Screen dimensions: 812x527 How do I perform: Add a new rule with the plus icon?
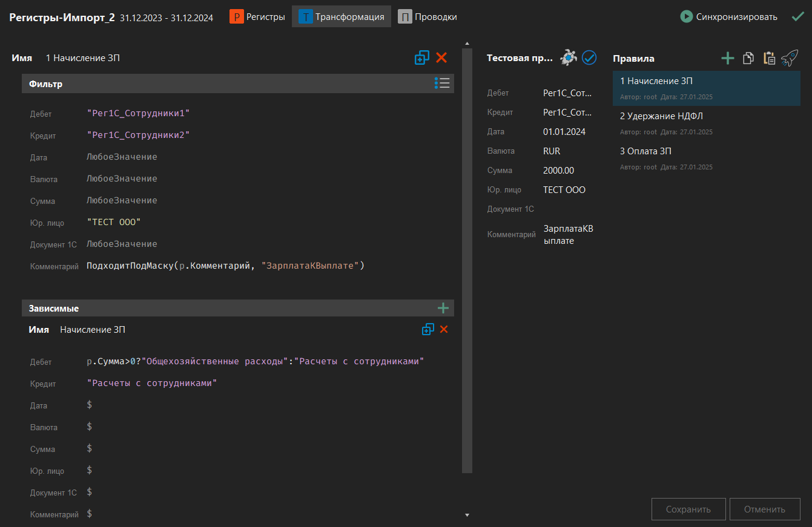[x=727, y=58]
